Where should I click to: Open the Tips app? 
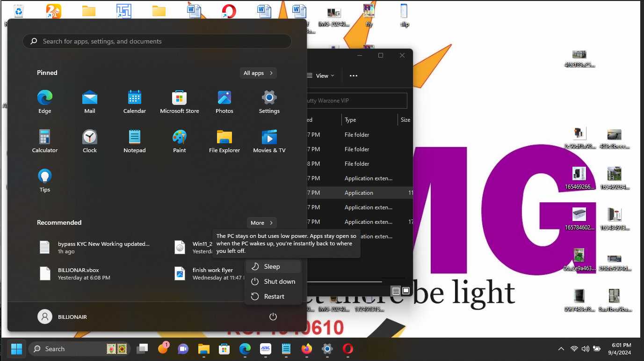coord(45,180)
